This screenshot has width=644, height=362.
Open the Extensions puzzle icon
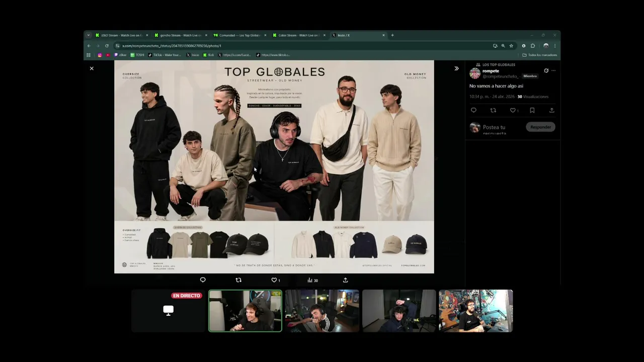pos(533,46)
